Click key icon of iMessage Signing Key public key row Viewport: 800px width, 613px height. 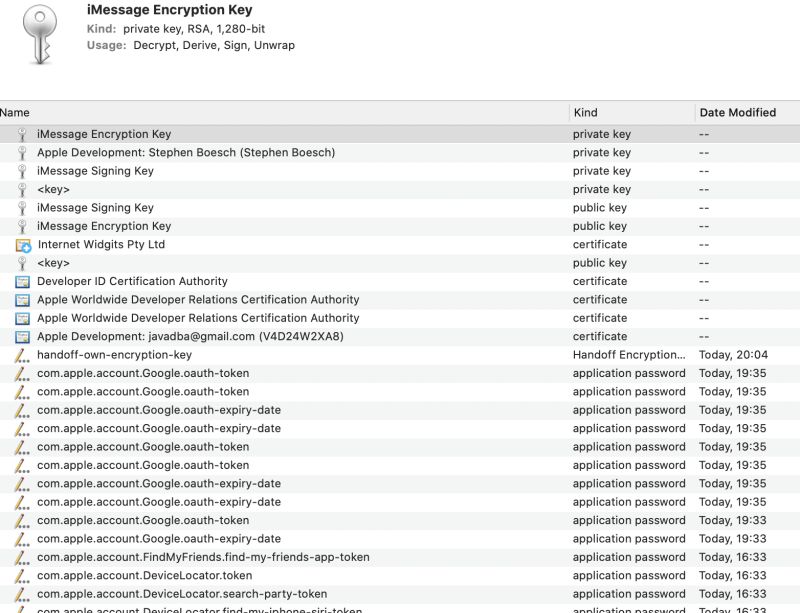tap(22, 208)
